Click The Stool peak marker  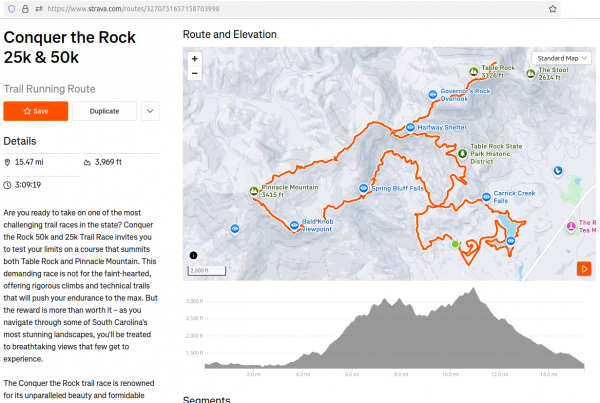pyautogui.click(x=530, y=73)
